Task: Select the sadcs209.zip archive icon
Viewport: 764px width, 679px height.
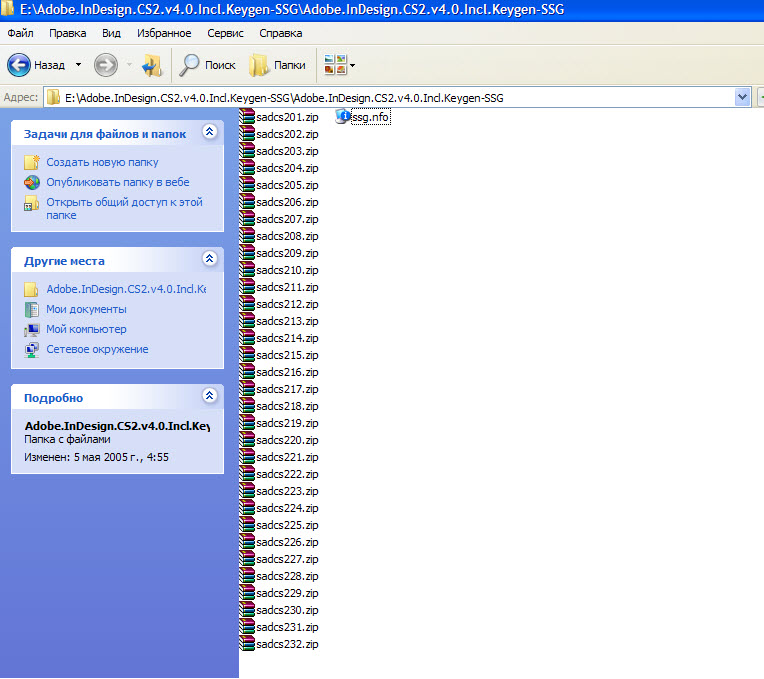Action: (x=247, y=253)
